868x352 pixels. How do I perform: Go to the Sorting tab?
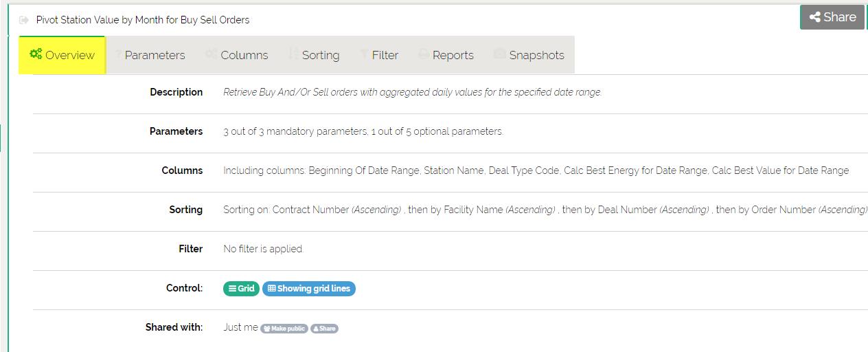pos(320,55)
